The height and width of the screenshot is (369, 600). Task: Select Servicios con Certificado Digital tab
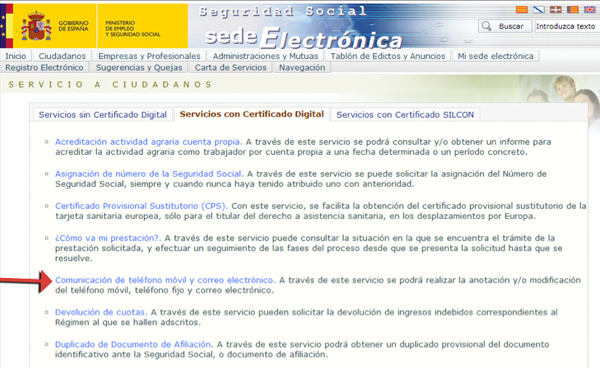[x=252, y=114]
